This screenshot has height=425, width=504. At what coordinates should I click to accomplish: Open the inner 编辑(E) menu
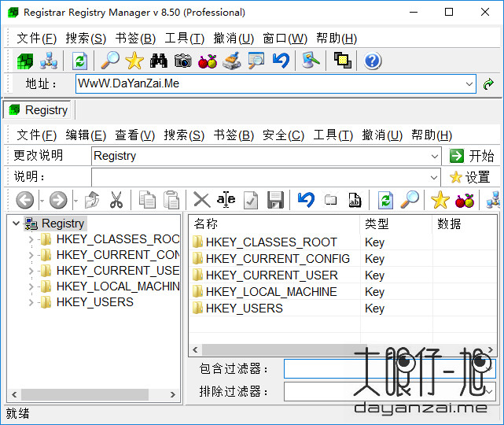[x=86, y=135]
